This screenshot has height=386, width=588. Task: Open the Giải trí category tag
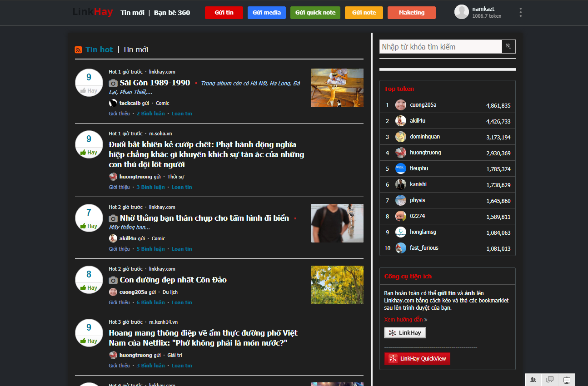point(174,355)
